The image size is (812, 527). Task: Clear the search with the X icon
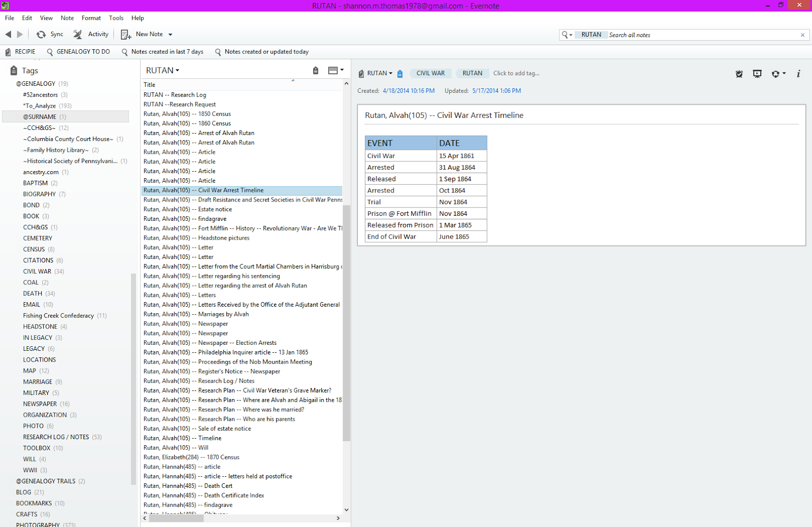(802, 35)
